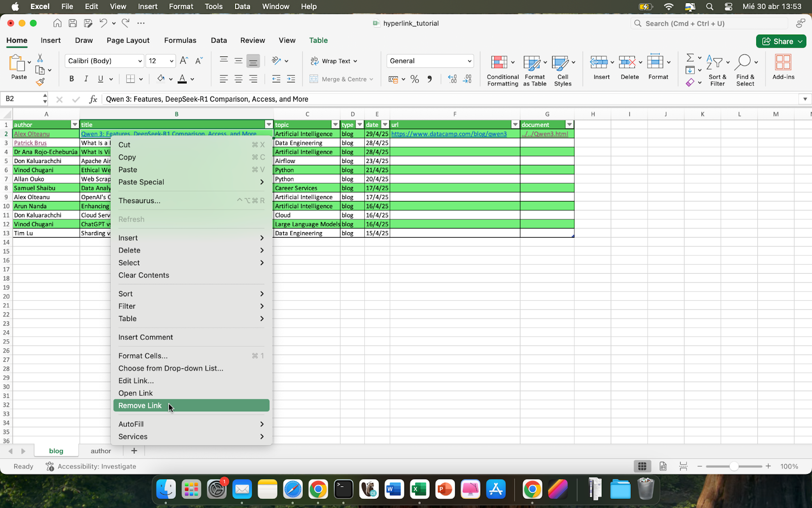Click the AutoSum sigma icon
The height and width of the screenshot is (508, 812).
690,57
